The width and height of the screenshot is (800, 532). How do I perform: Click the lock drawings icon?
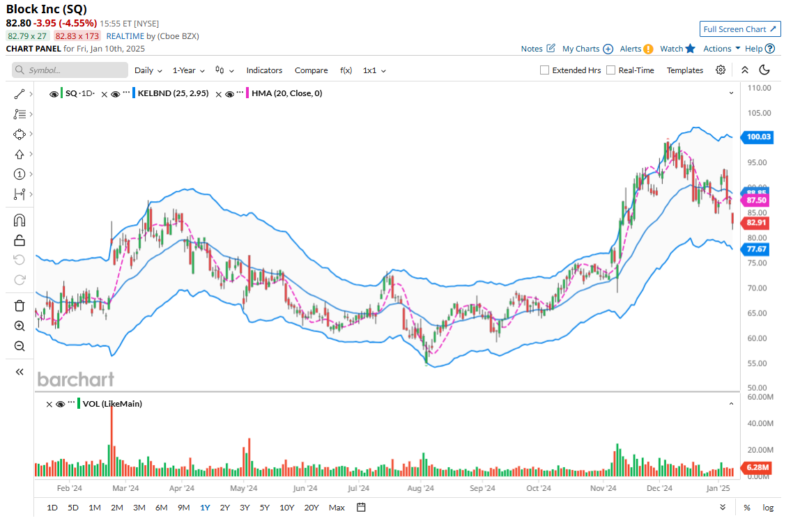pyautogui.click(x=20, y=240)
